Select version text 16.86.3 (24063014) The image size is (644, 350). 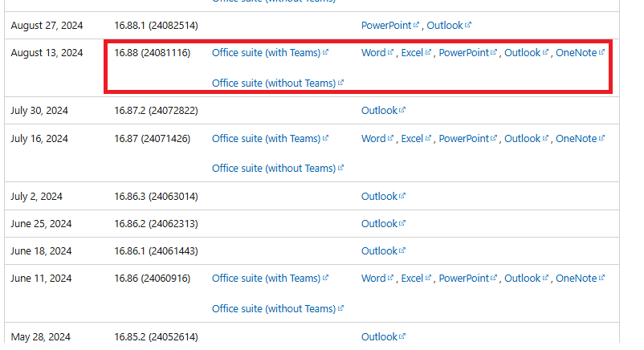coord(156,197)
